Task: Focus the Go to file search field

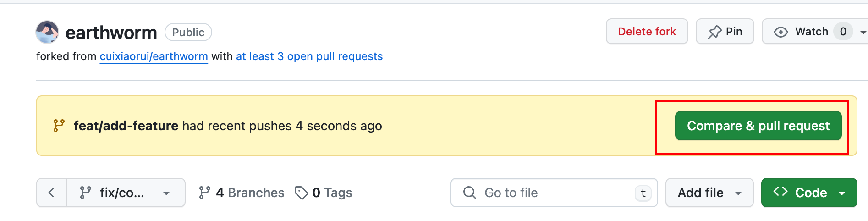Action: [x=555, y=193]
